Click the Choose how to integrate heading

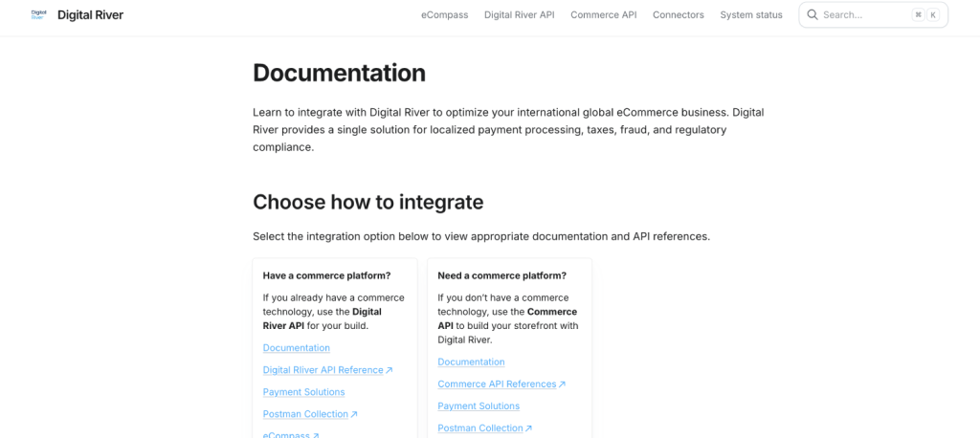tap(368, 202)
